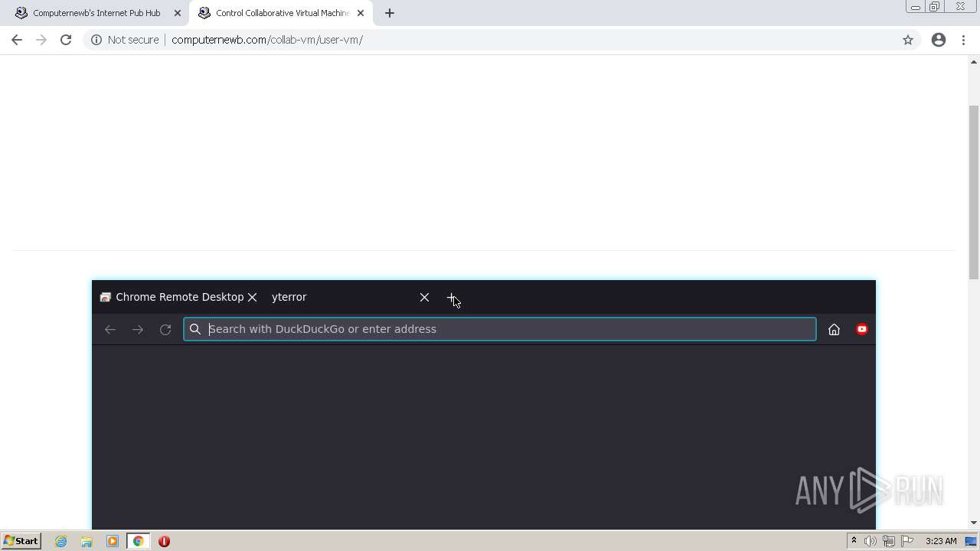Close the yterror tab in VM browser

[424, 297]
